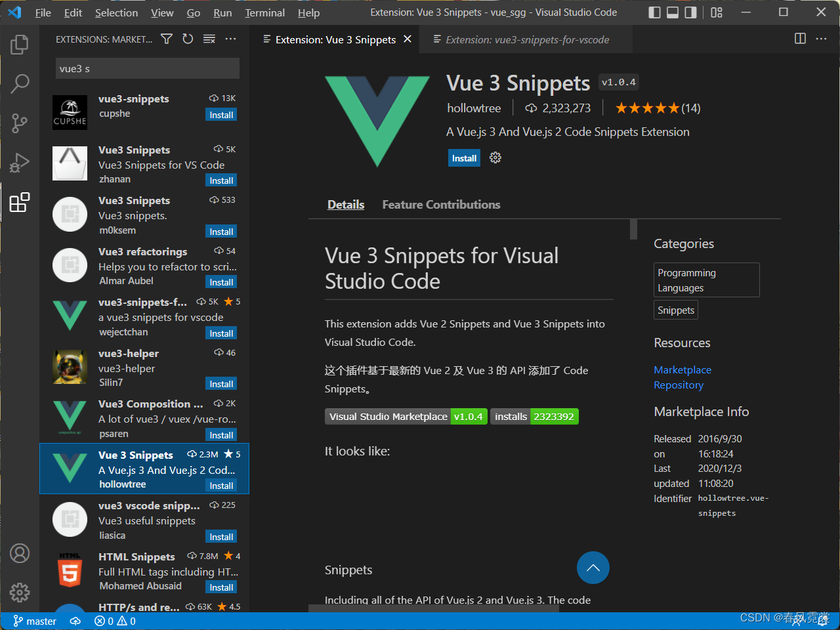The image size is (840, 630).
Task: Open the View menu
Action: point(162,12)
